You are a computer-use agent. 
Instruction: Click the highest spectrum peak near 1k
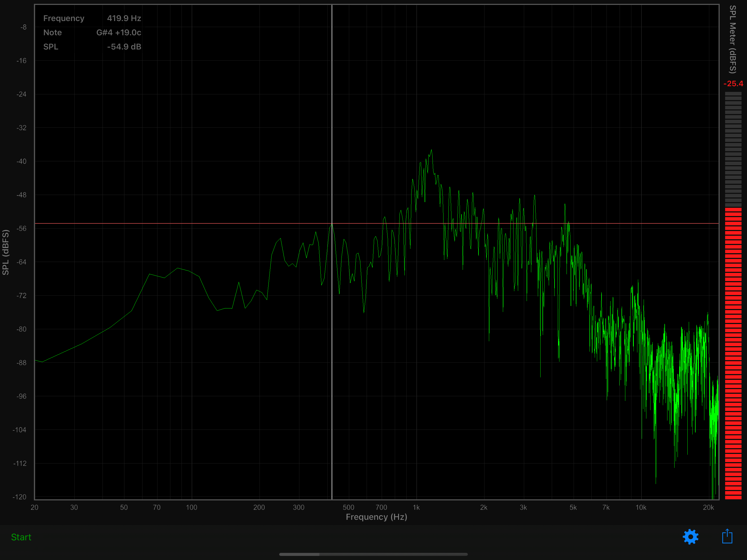[431, 150]
